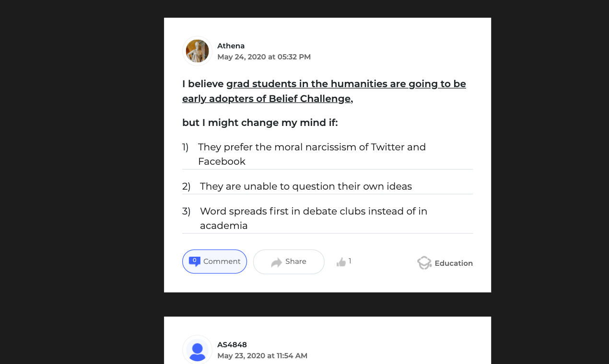
Task: Click the AS4848 default user avatar icon
Action: coord(197,350)
